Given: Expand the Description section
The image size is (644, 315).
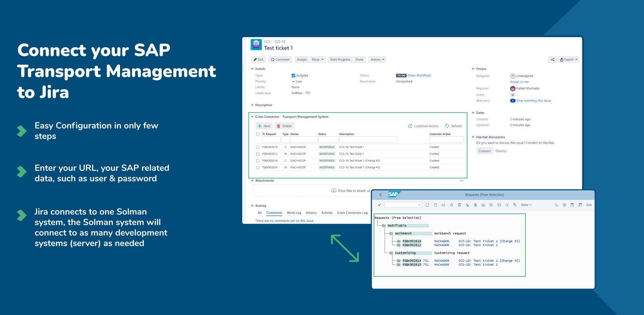Looking at the screenshot, I should pos(252,105).
